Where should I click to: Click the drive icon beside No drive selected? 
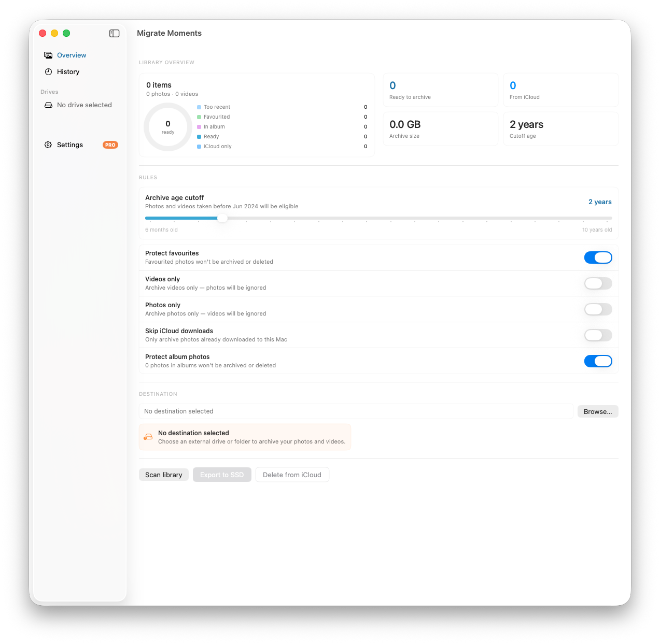tap(48, 105)
